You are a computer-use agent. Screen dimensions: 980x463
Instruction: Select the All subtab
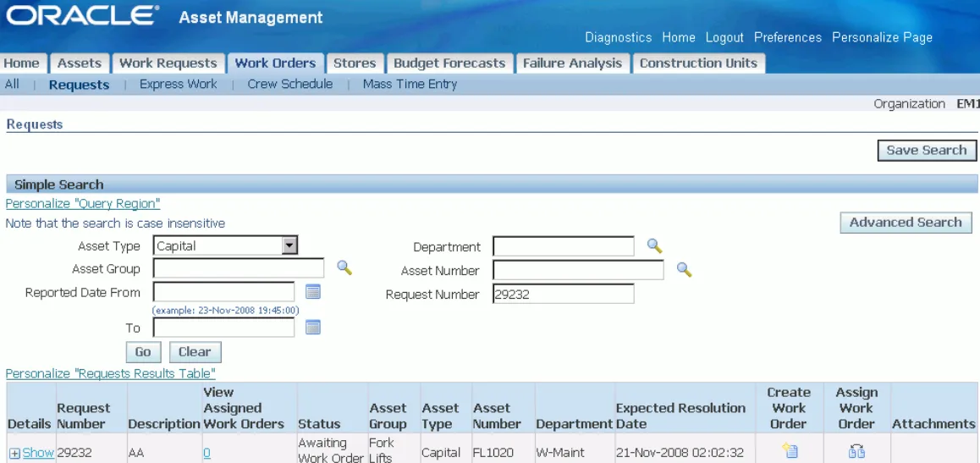(x=12, y=84)
